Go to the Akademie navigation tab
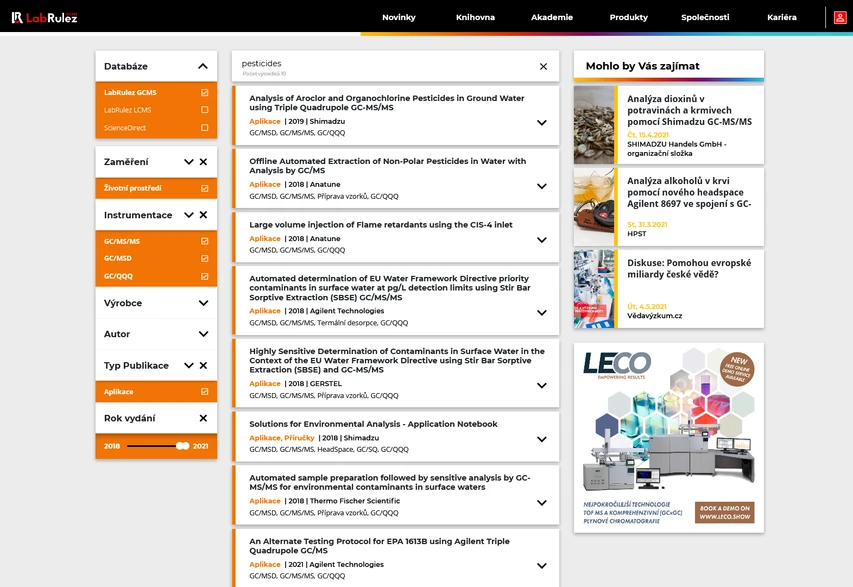The width and height of the screenshot is (853, 587). [552, 17]
